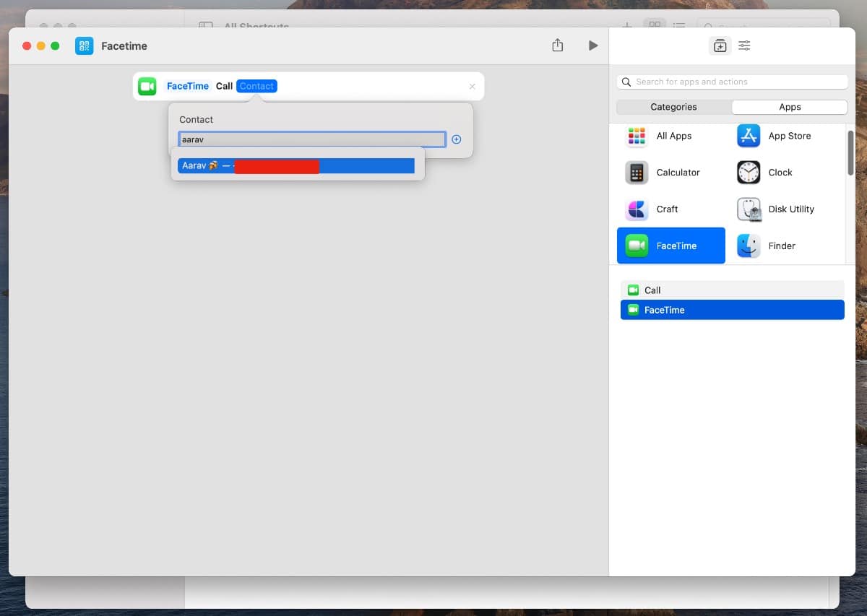
Task: Click the Facetime shortcut icon in title bar
Action: pos(84,45)
